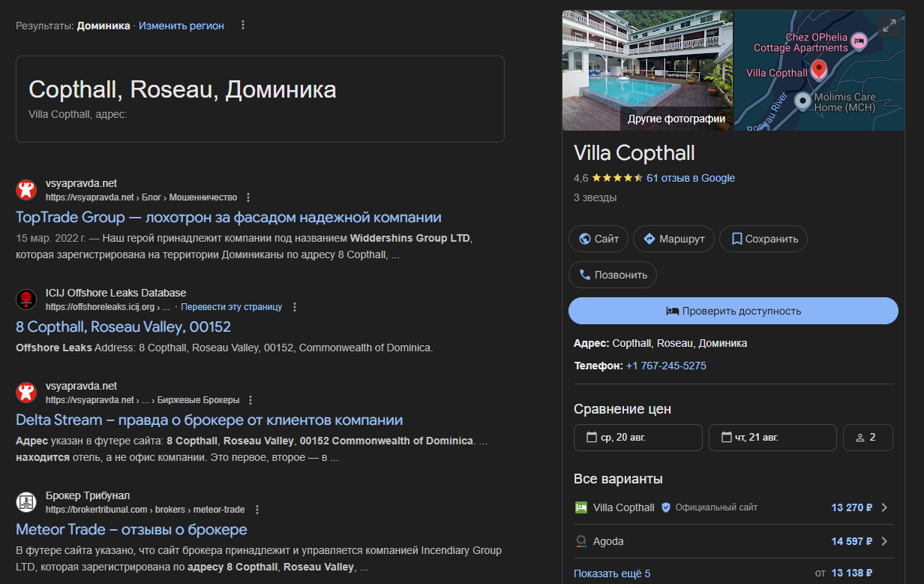Open the hotel website via Сайт button
This screenshot has width=924, height=584.
[x=598, y=239]
